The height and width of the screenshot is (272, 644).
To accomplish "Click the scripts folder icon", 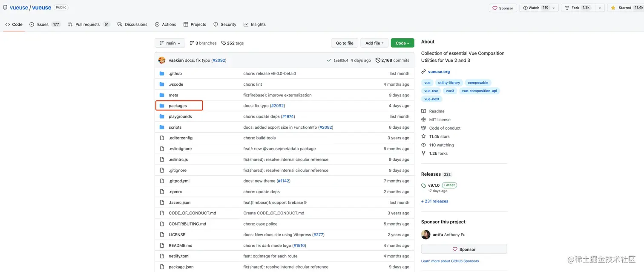I will pos(162,127).
